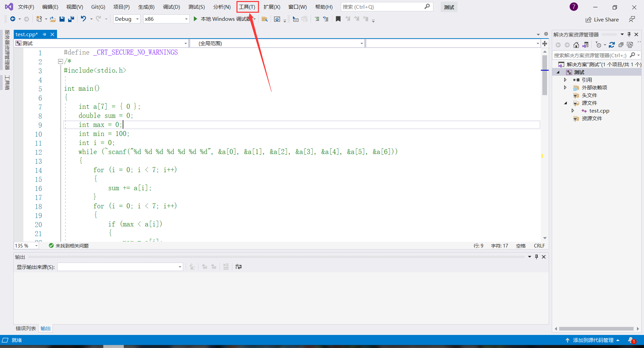The width and height of the screenshot is (644, 348).
Task: Save all open files
Action: 71,19
